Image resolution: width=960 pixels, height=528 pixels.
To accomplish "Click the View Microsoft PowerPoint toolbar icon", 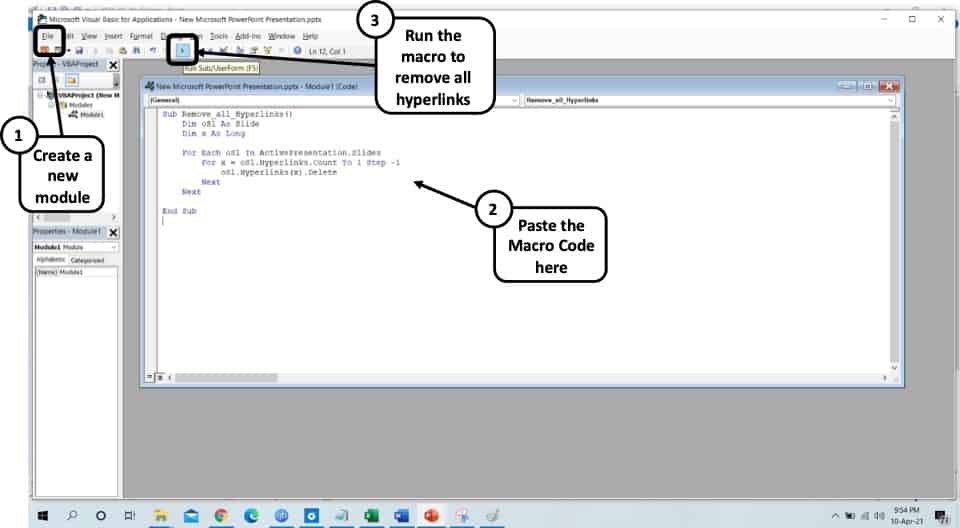I will (44, 50).
